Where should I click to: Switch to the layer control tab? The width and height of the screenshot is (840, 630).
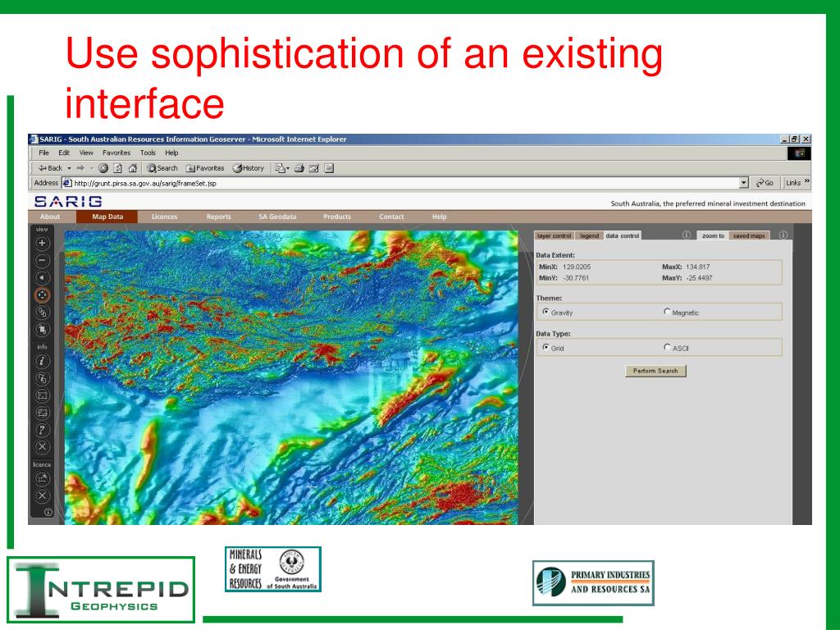tap(554, 235)
